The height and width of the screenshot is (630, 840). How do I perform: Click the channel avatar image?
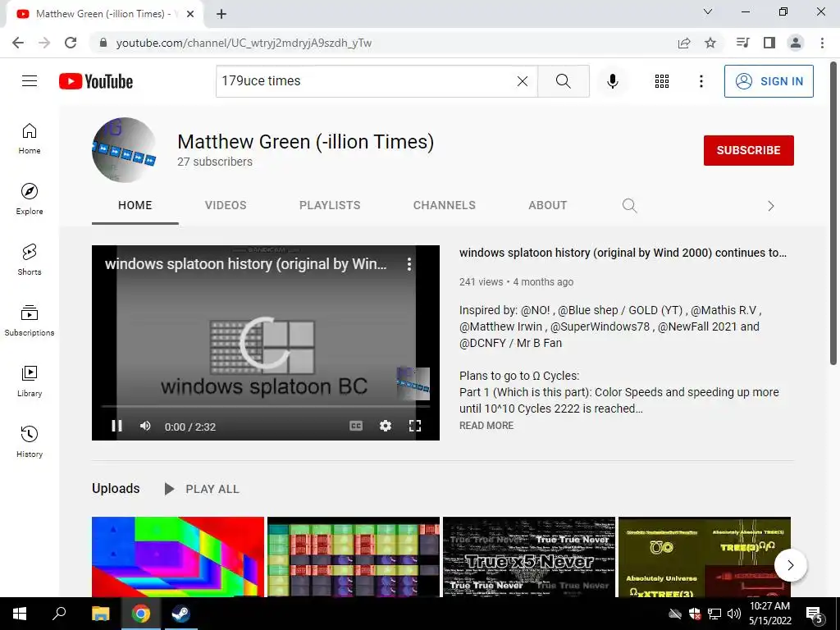coord(125,150)
